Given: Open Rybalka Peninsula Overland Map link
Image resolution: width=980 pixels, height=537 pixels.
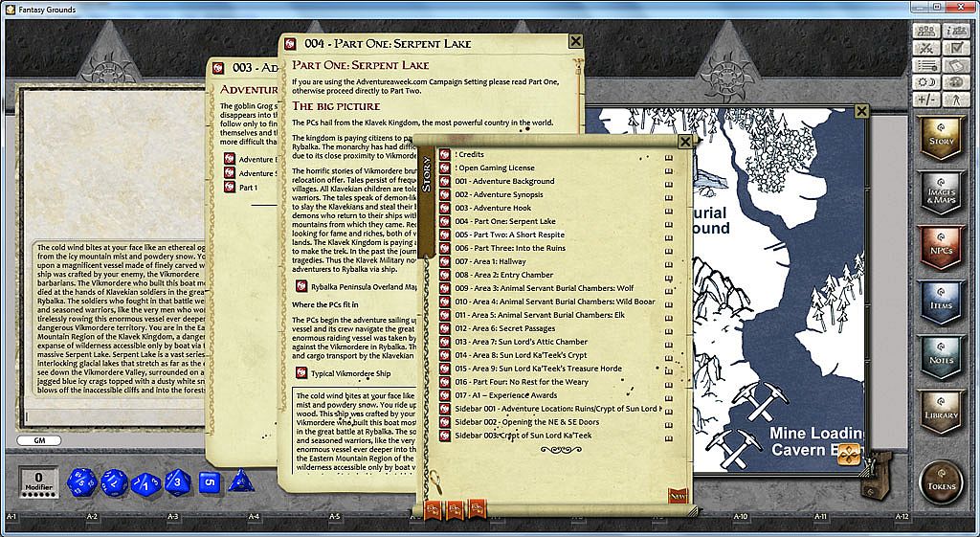Looking at the screenshot, I should tap(301, 287).
